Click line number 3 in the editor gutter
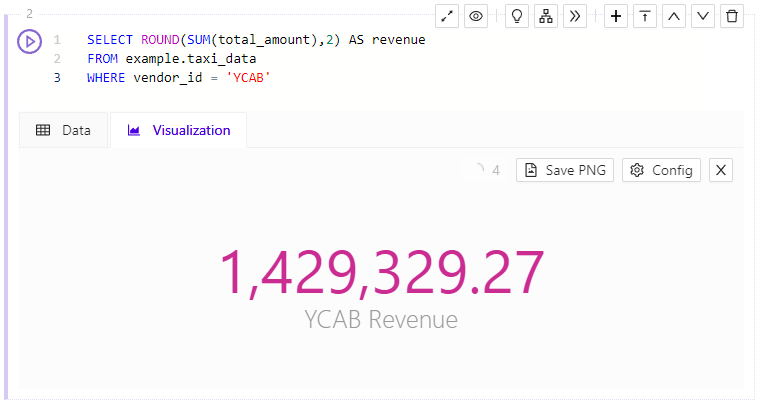Image resolution: width=759 pixels, height=405 pixels. (x=57, y=77)
